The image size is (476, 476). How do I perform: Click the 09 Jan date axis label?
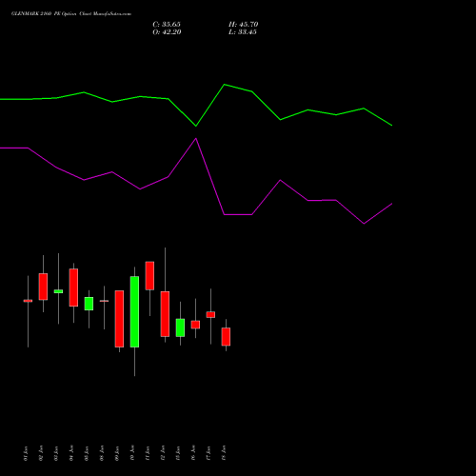click(117, 453)
